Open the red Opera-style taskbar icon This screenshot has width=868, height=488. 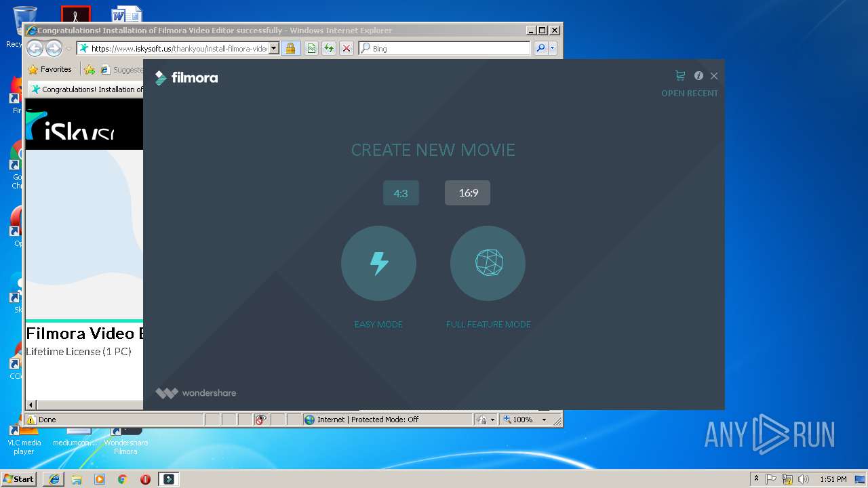145,479
